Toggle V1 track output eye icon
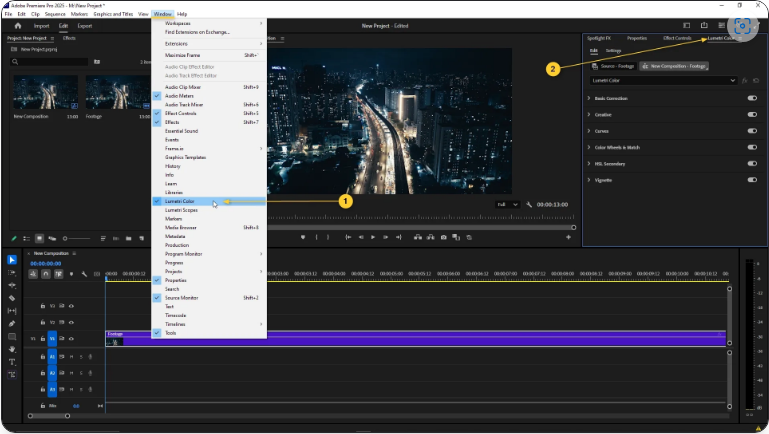Screen dimensions: 769x434 [x=72, y=338]
